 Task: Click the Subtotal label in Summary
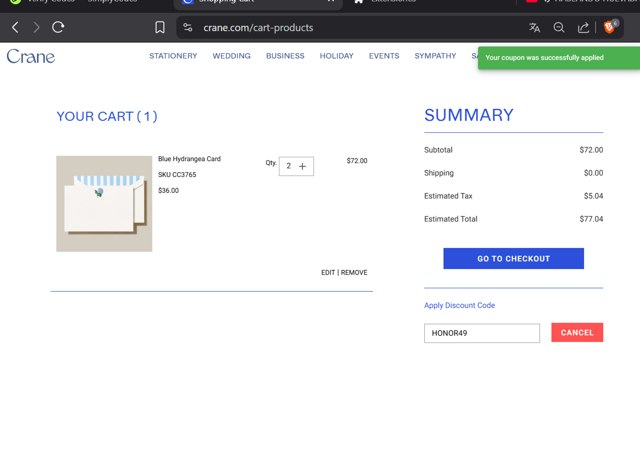click(438, 150)
